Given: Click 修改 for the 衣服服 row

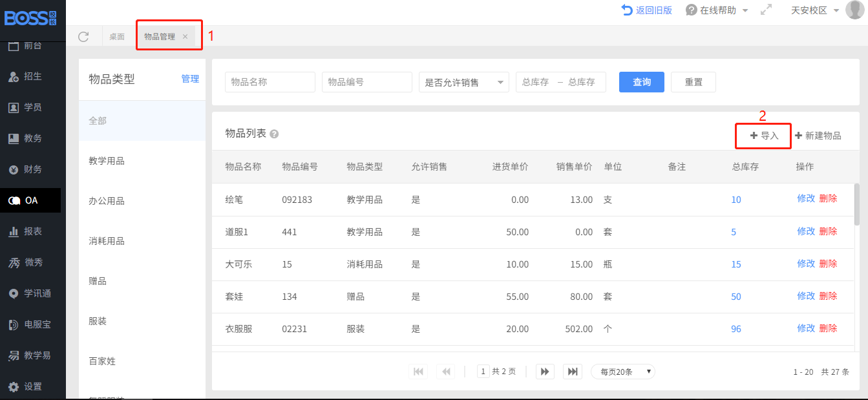Looking at the screenshot, I should click(806, 328).
